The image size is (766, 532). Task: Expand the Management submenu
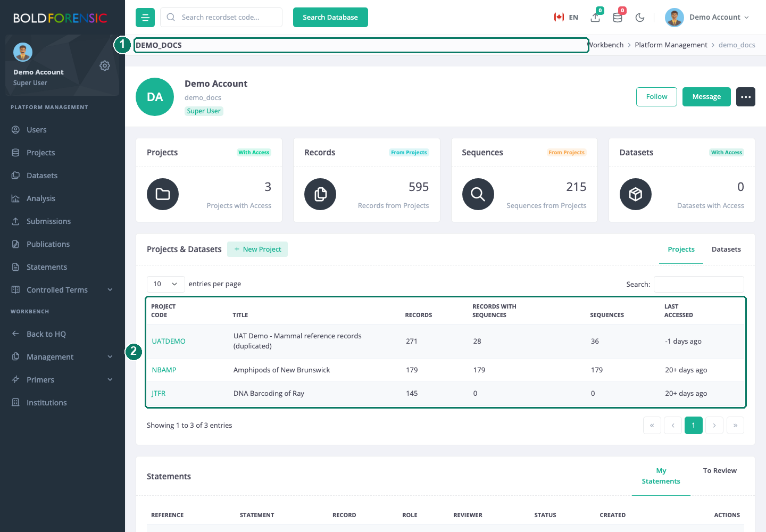62,357
